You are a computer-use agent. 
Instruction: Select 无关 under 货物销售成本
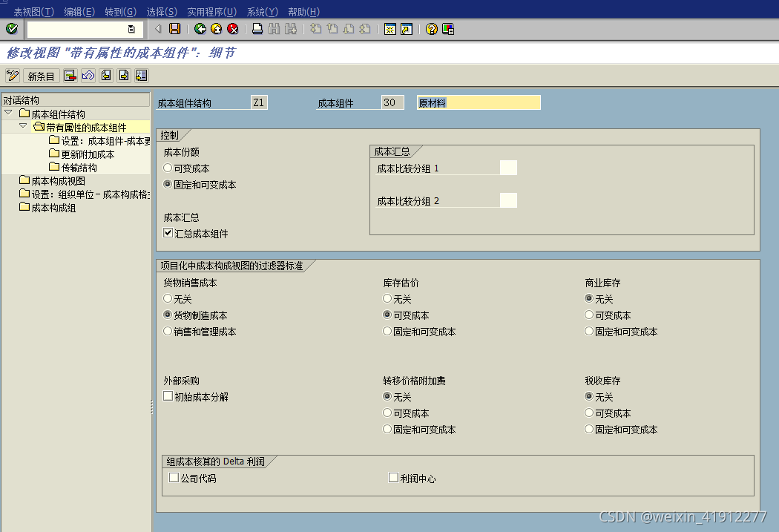point(168,298)
